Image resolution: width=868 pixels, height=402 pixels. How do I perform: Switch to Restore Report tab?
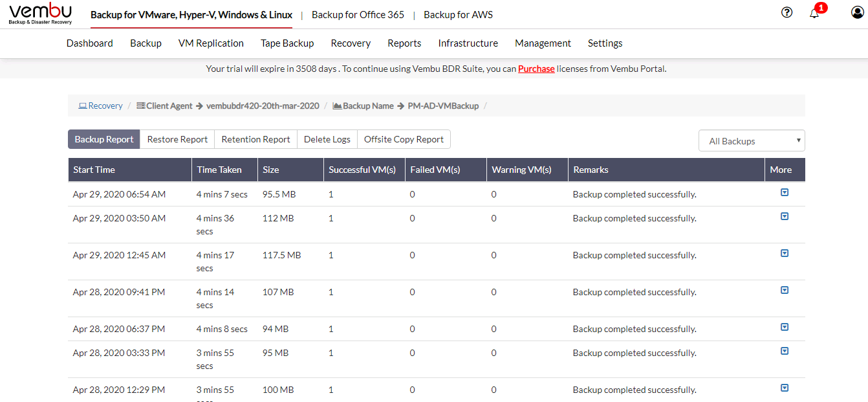177,139
